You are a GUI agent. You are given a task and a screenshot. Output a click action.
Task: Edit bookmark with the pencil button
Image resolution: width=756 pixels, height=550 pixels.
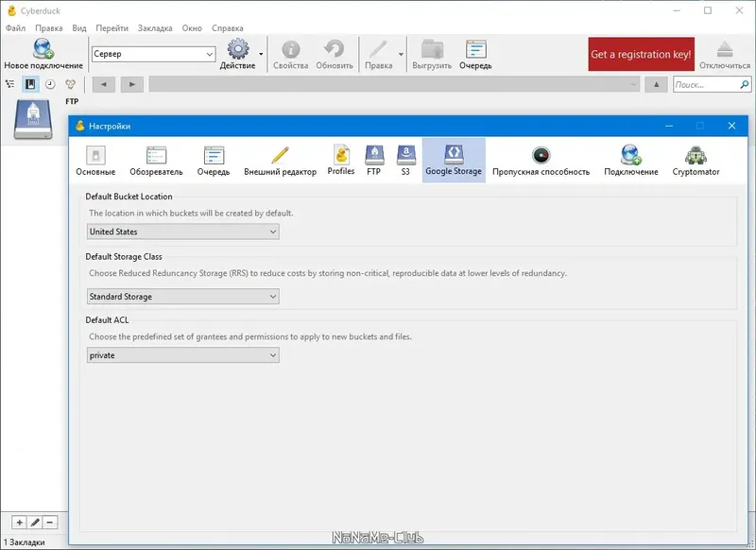point(35,522)
